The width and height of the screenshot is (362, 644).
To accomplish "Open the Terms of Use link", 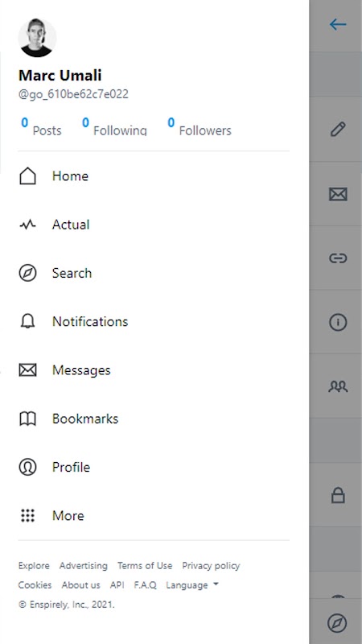I will click(145, 566).
